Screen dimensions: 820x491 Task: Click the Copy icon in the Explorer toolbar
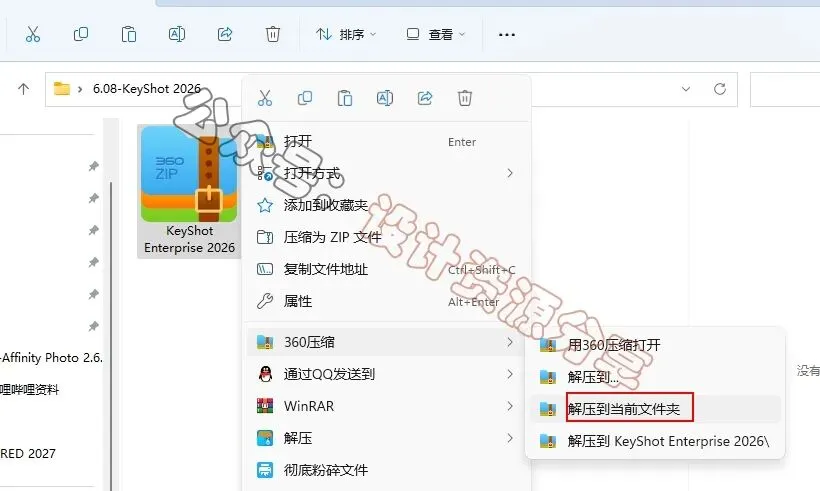(81, 35)
